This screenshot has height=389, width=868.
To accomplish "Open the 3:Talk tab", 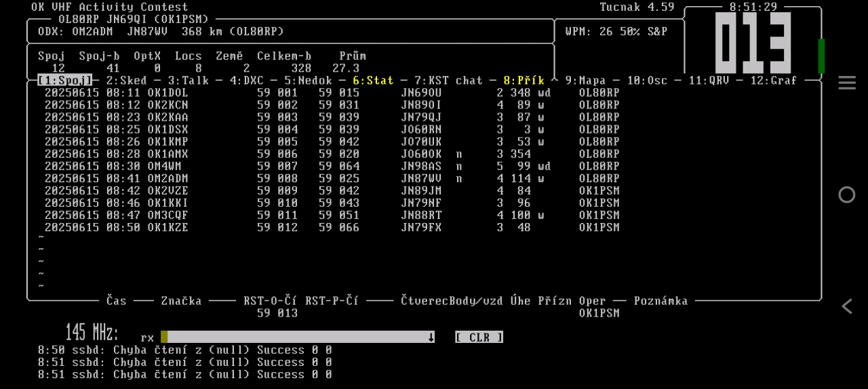I will pos(188,81).
